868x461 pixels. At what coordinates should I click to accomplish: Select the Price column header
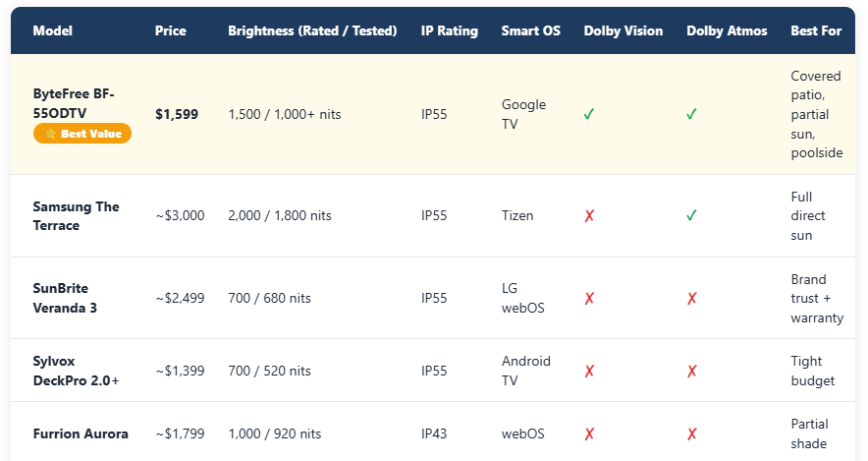pyautogui.click(x=170, y=30)
